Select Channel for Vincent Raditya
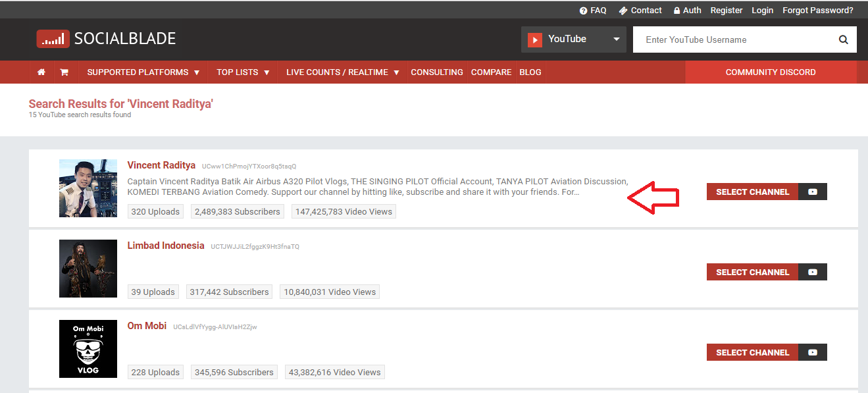868x393 pixels. pyautogui.click(x=752, y=192)
